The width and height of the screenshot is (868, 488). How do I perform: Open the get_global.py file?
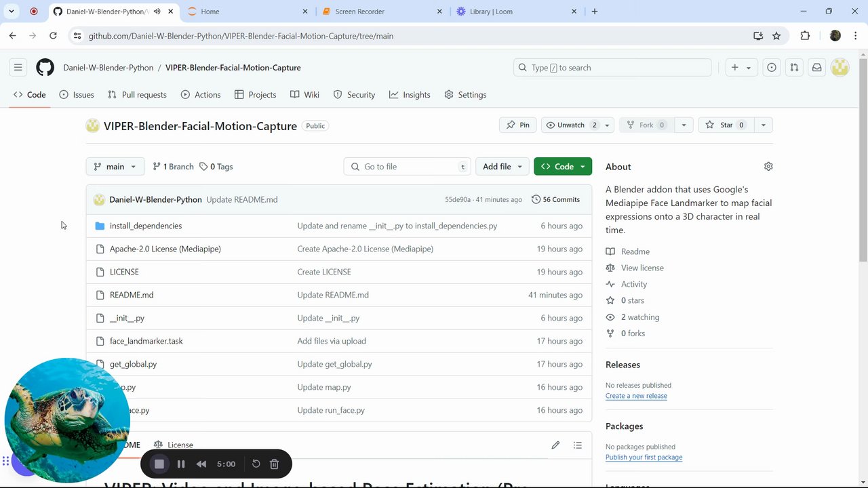[x=133, y=364]
